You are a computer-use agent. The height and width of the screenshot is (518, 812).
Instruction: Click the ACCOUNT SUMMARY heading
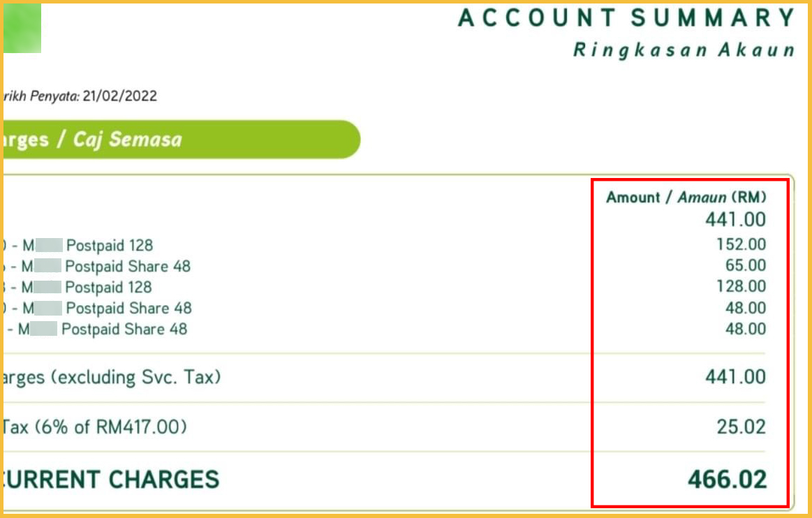click(x=626, y=18)
